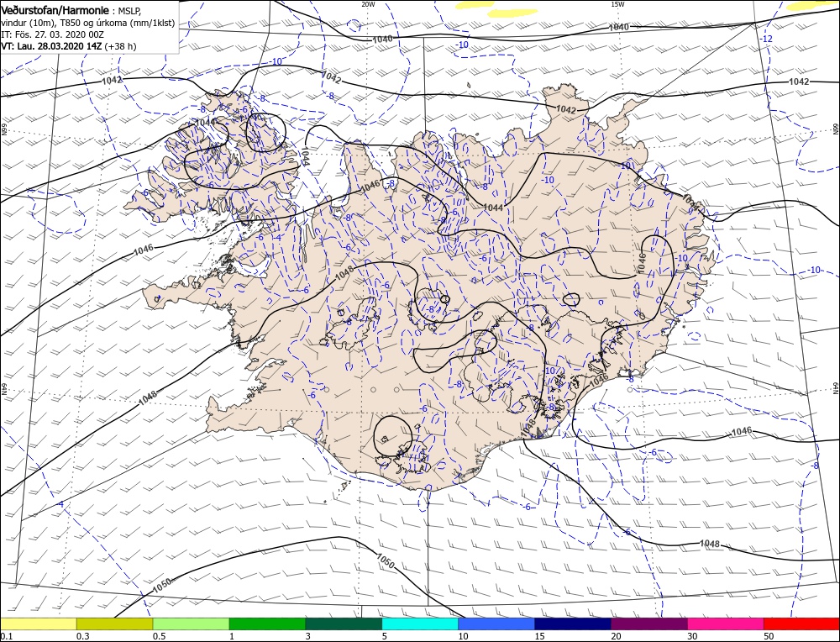
Task: Select the blue 10 mm legend swatch
Action: pos(496,624)
